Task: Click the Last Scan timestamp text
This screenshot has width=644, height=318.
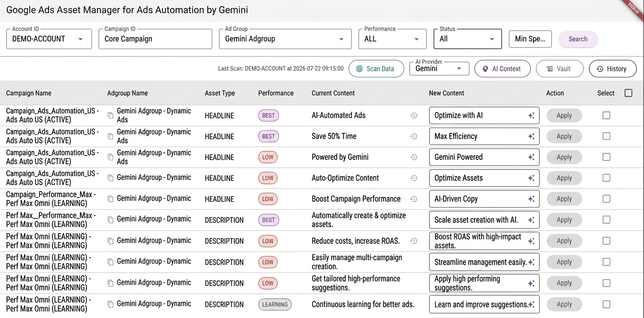Action: (x=281, y=68)
